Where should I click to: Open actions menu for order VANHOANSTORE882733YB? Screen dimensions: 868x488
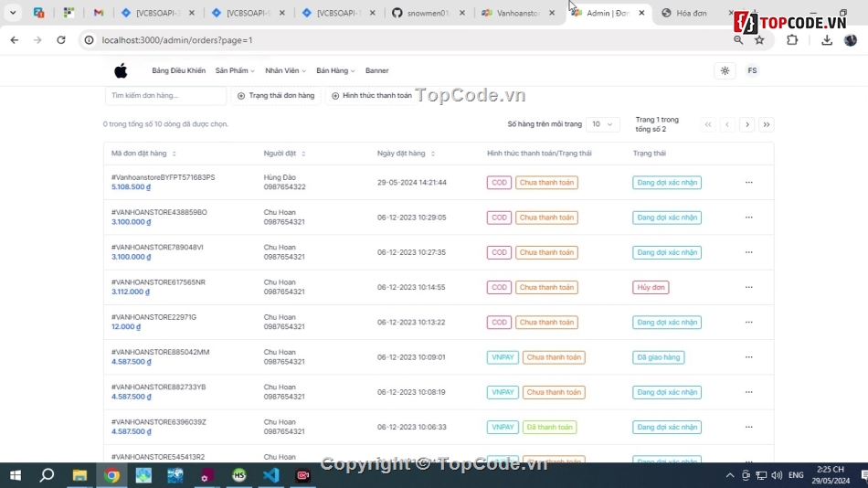tap(748, 392)
